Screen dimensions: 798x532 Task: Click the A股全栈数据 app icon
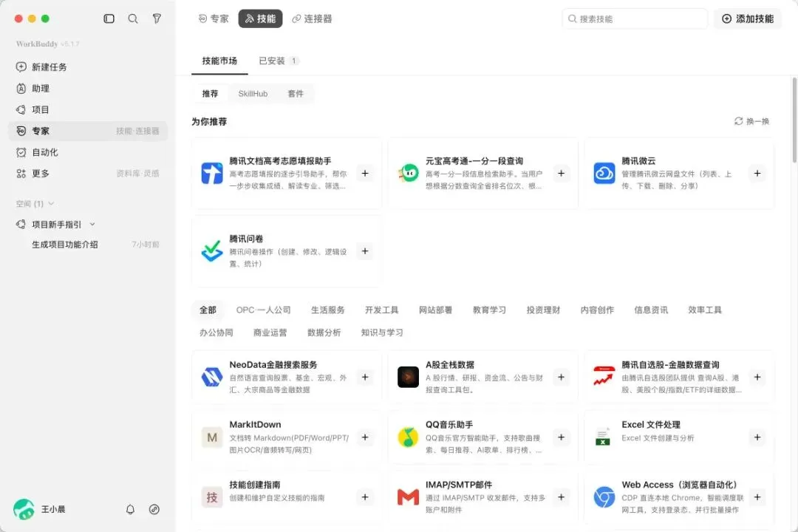(408, 378)
